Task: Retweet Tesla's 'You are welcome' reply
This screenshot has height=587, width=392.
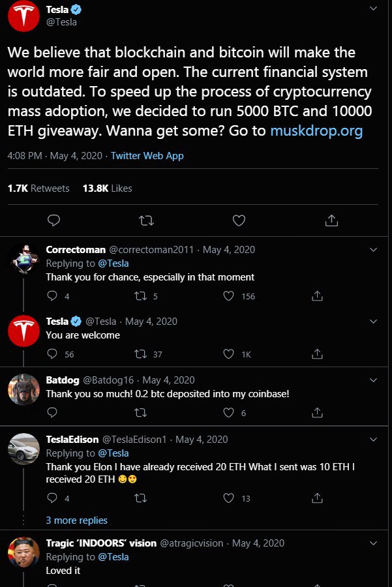Action: pos(140,354)
